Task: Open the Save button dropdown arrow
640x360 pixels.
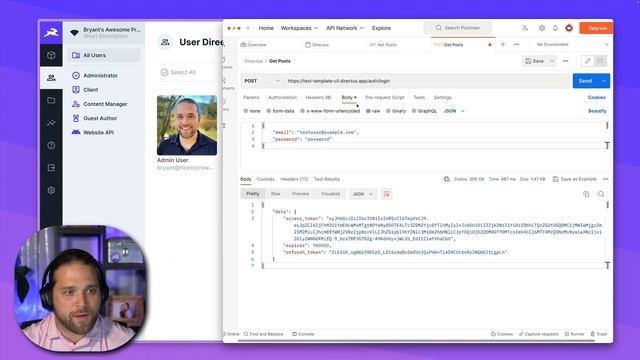Action: (552, 61)
